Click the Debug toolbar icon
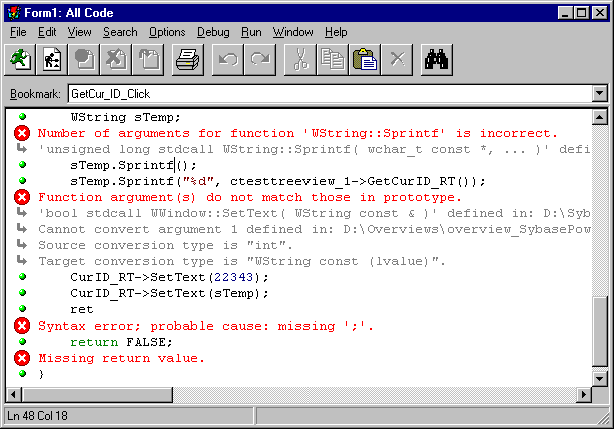Screen dimensions: 614x429 coord(52,59)
